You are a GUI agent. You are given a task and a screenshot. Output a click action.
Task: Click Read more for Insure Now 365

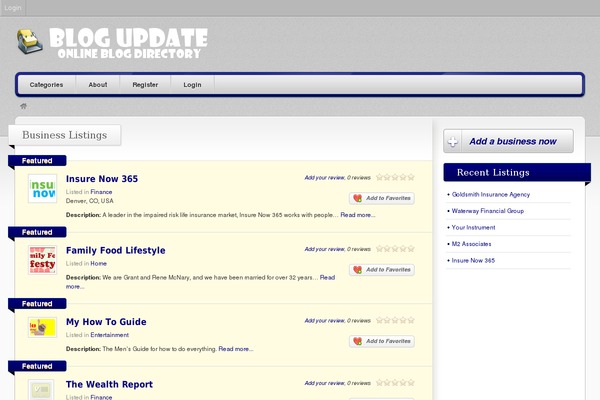point(358,215)
